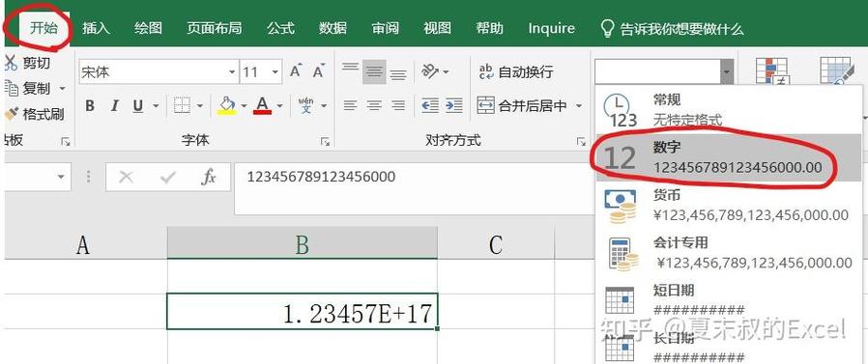Open the Formulas (公式) tab

click(280, 28)
